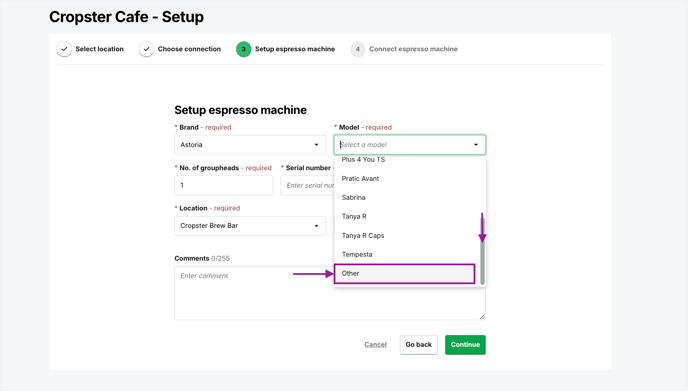Click the Model dropdown caret arrow
The height and width of the screenshot is (391, 688).
coord(476,145)
